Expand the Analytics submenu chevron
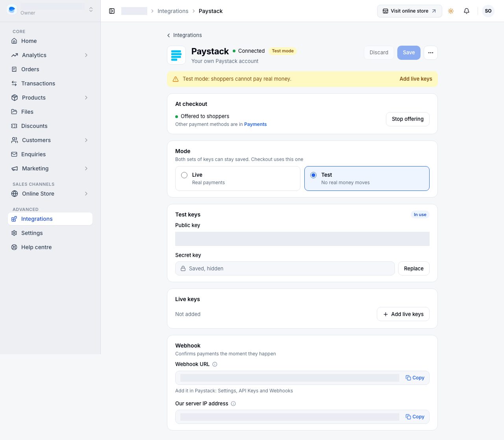 pos(86,55)
